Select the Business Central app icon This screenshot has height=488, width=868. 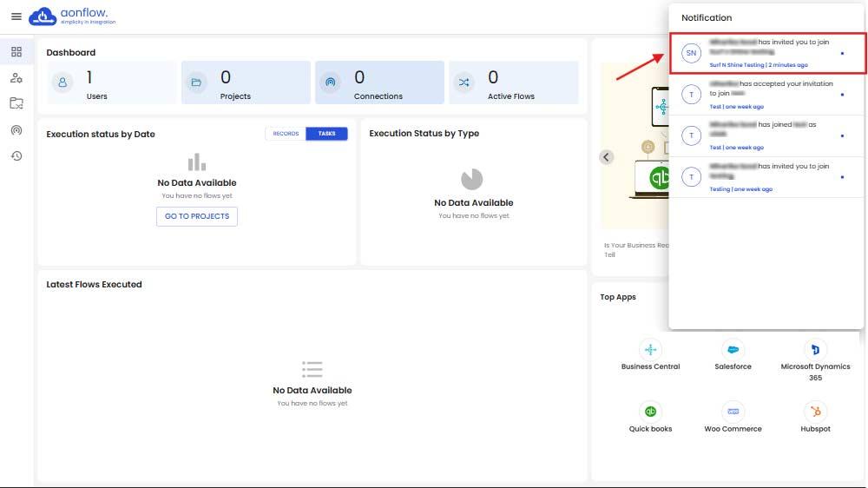650,349
